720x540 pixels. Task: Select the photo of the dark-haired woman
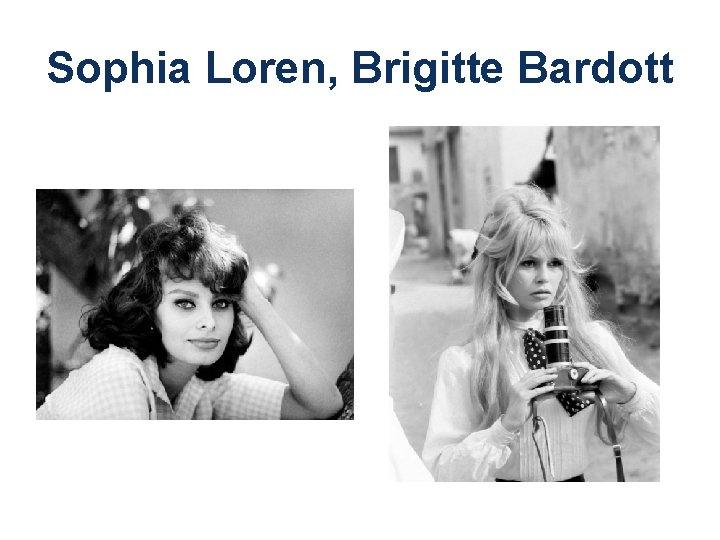coord(195,304)
